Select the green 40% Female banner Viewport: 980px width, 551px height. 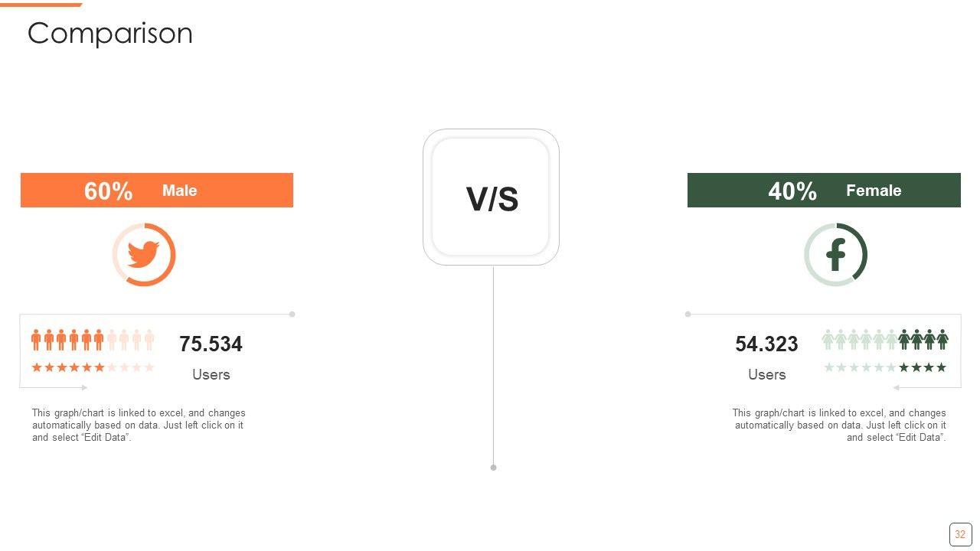(824, 190)
